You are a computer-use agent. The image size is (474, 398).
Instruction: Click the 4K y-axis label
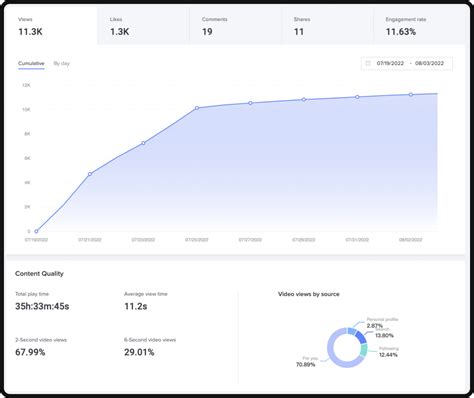click(27, 182)
